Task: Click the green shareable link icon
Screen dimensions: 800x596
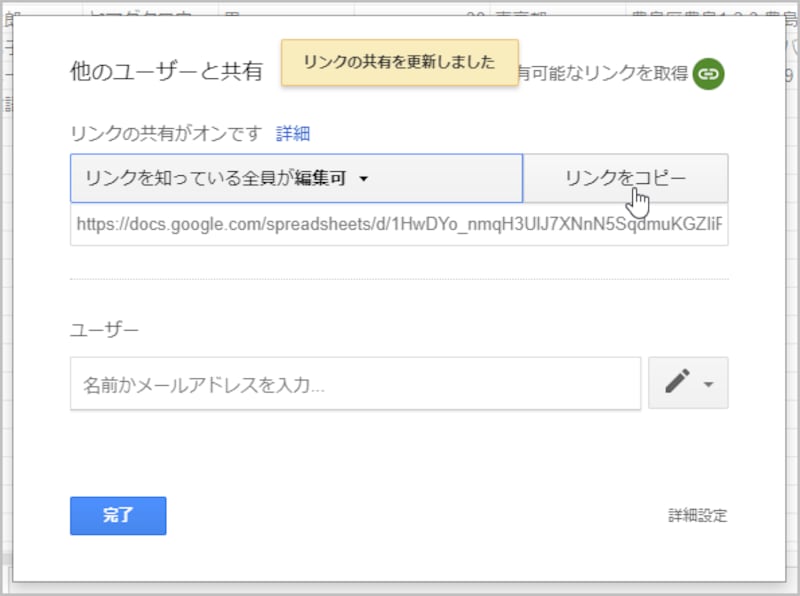Action: [x=709, y=73]
